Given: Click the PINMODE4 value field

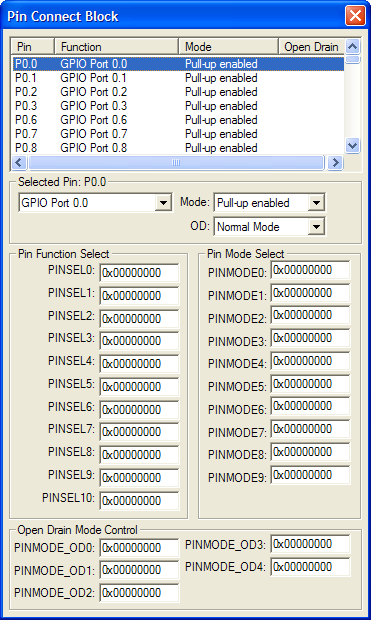Looking at the screenshot, I should coord(310,361).
